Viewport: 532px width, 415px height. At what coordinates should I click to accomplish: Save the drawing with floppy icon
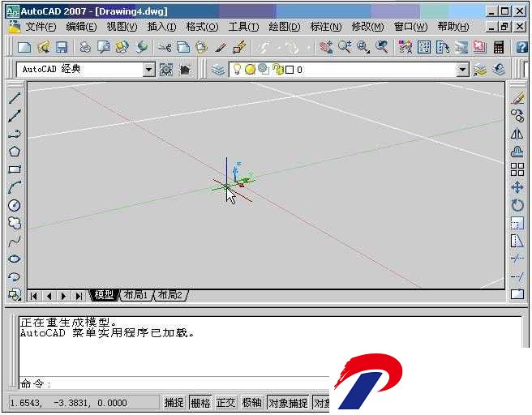tap(62, 47)
